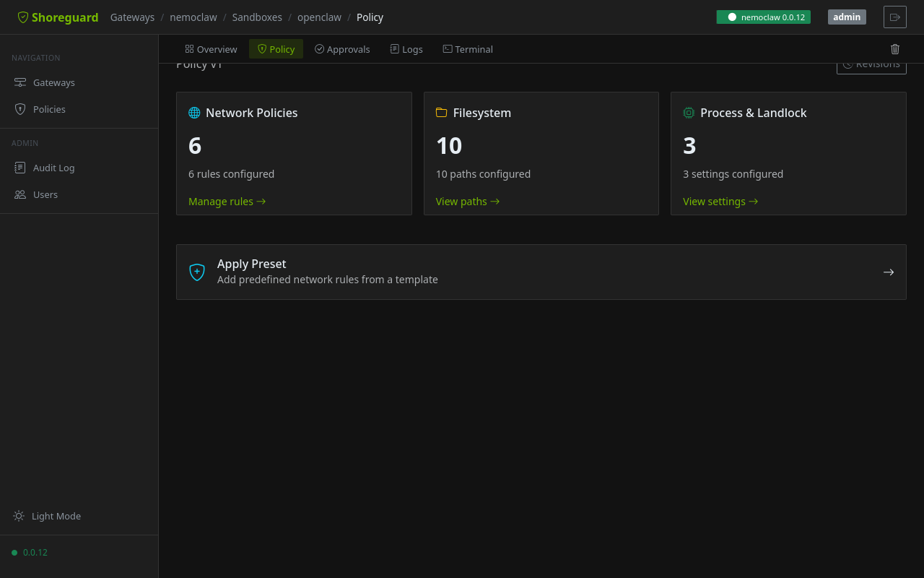924x578 pixels.
Task: Click the Network Policies globe icon
Action: click(194, 113)
